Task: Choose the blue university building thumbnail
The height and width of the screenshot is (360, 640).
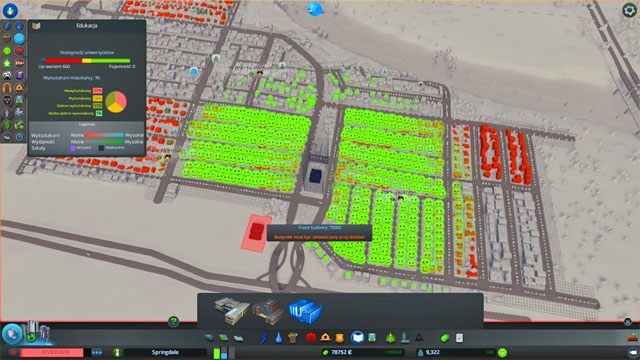Action: (x=305, y=311)
